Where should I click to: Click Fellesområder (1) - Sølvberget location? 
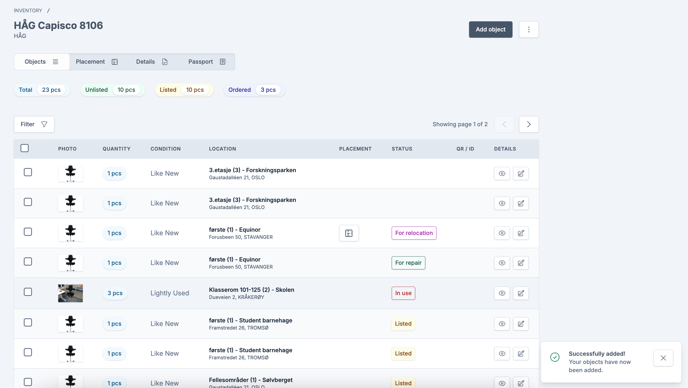pyautogui.click(x=251, y=380)
